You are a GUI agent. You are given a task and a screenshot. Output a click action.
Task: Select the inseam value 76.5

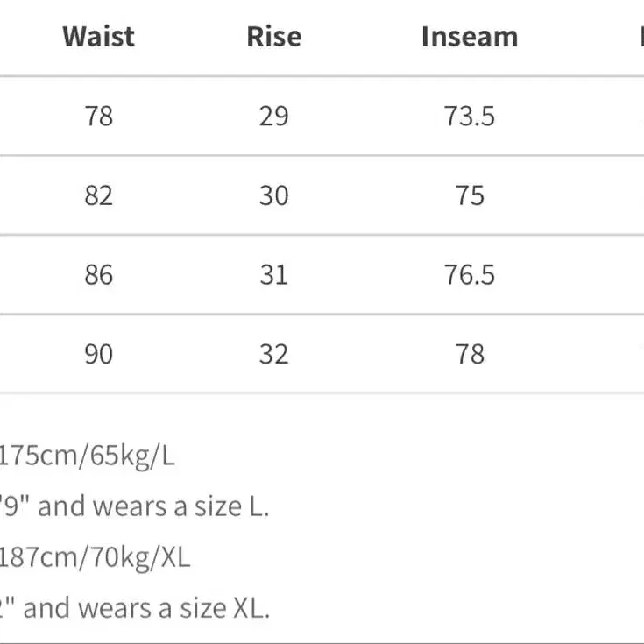(x=470, y=275)
